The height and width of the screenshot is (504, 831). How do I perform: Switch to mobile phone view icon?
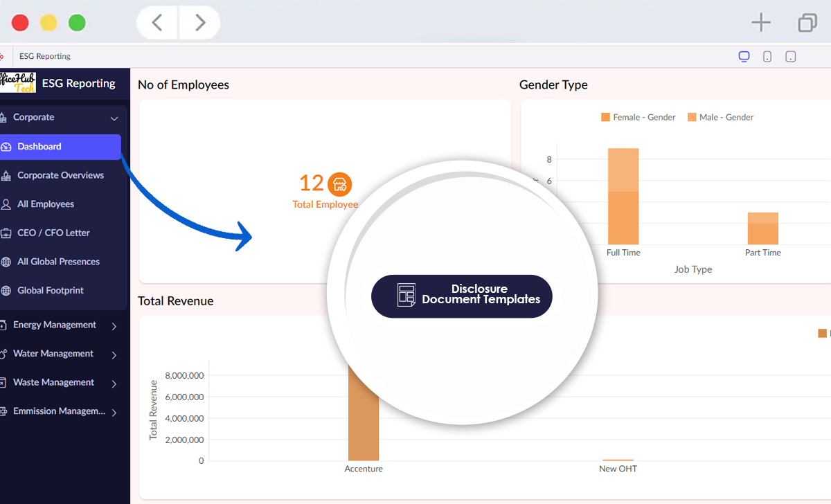(x=767, y=57)
